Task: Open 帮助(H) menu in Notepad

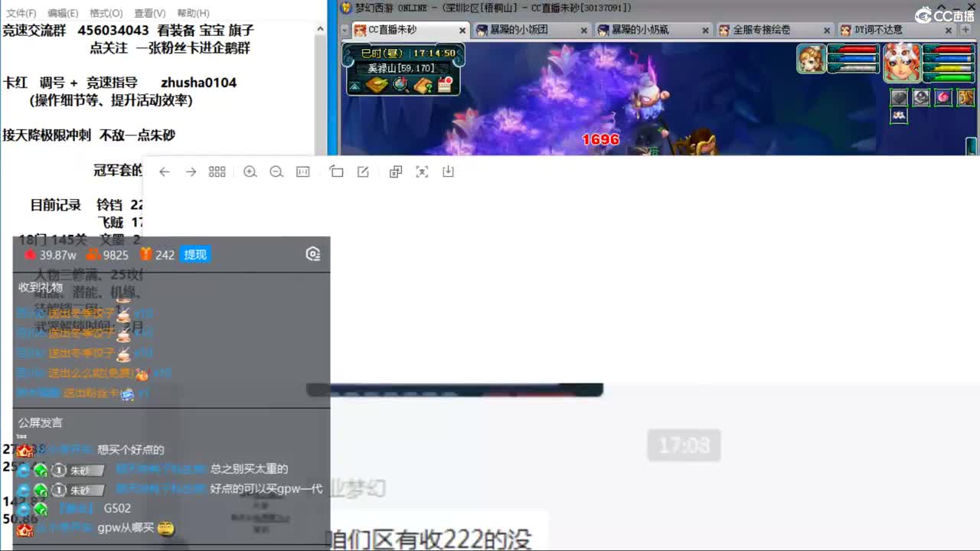Action: point(193,13)
